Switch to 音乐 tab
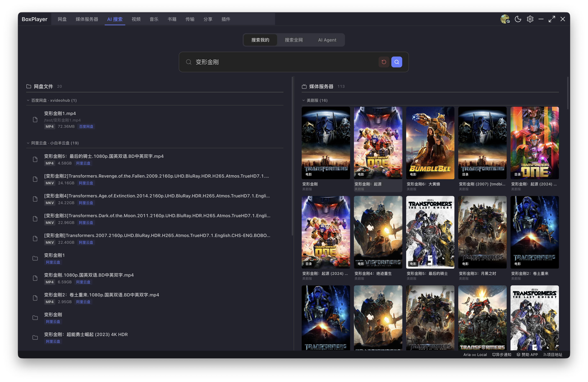Screen dimensions: 588x382 154,19
